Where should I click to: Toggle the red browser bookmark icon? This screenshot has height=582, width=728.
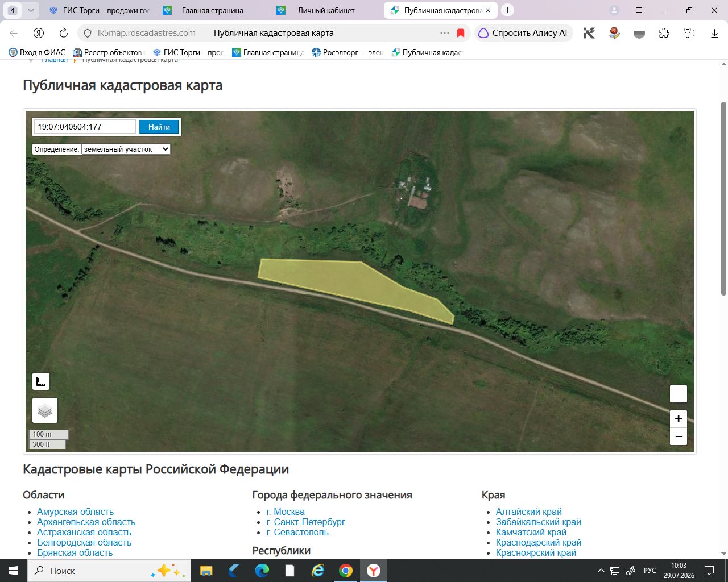(x=461, y=33)
